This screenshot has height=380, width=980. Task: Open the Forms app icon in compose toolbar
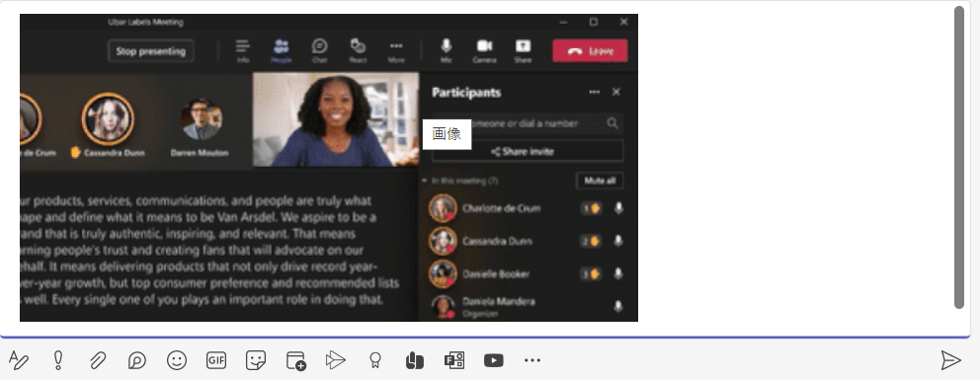point(454,360)
